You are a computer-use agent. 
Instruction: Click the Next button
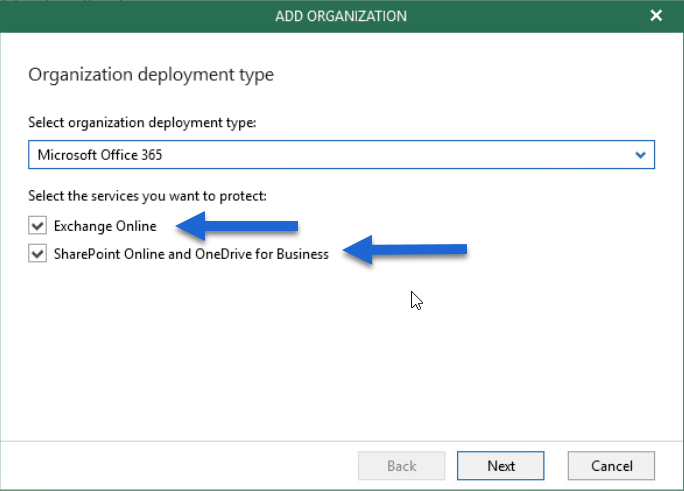(x=500, y=466)
